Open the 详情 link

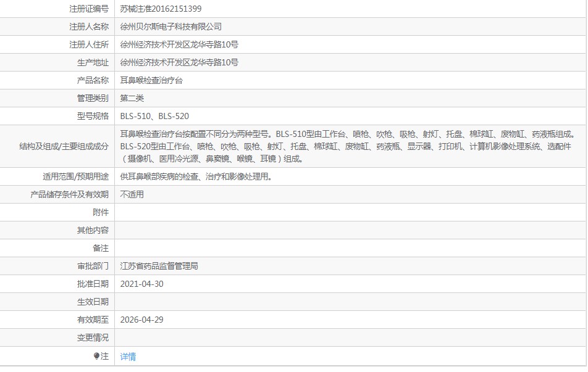128,357
